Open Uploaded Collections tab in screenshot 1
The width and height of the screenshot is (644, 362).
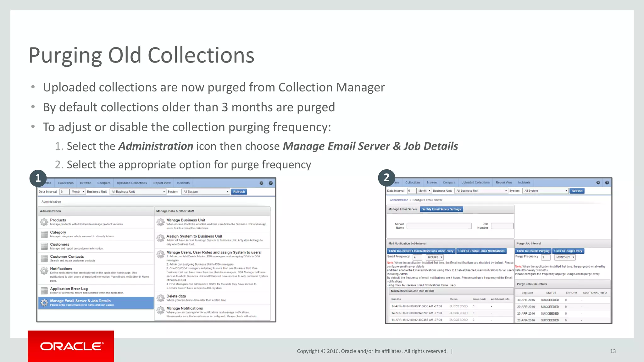coord(132,183)
